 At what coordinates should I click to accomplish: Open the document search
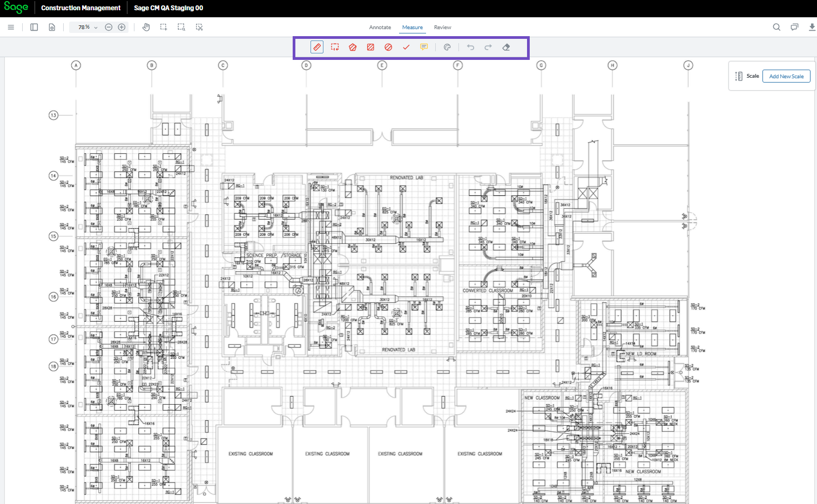point(777,27)
